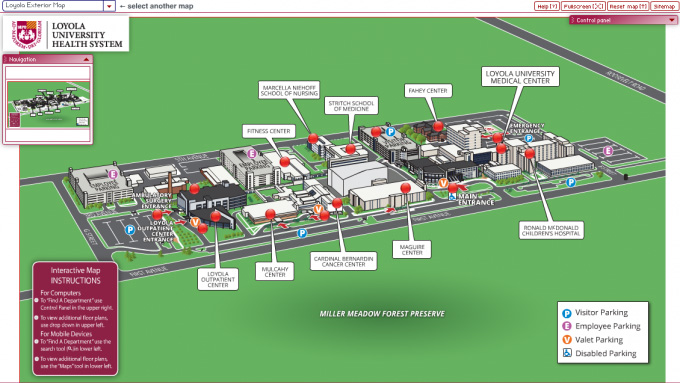Click the Interactive Map Instructions heading

75,275
